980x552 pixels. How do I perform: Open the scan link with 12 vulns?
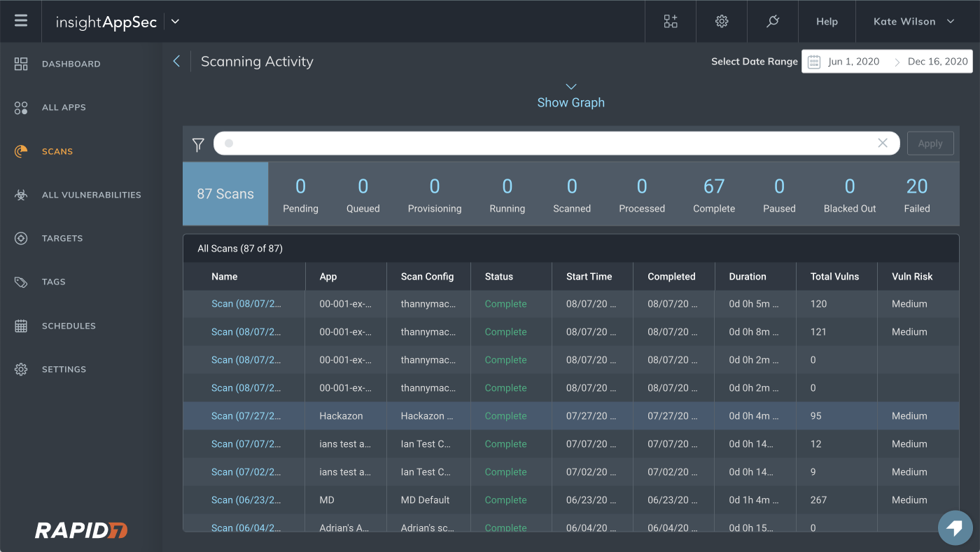pyautogui.click(x=246, y=444)
